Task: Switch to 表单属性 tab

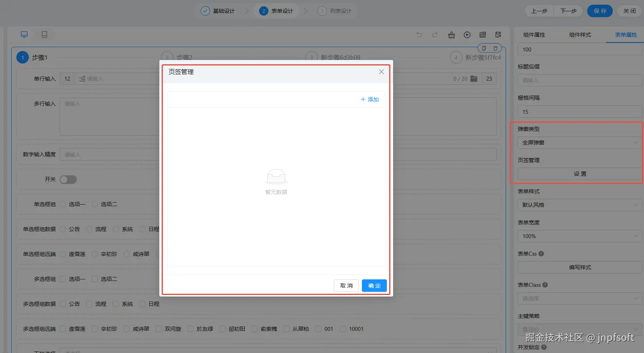Action: (626, 35)
